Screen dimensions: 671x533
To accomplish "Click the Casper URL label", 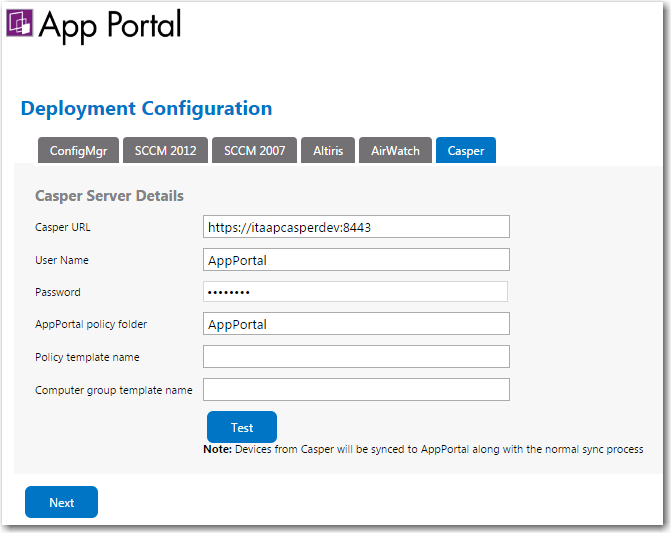I will pyautogui.click(x=63, y=227).
